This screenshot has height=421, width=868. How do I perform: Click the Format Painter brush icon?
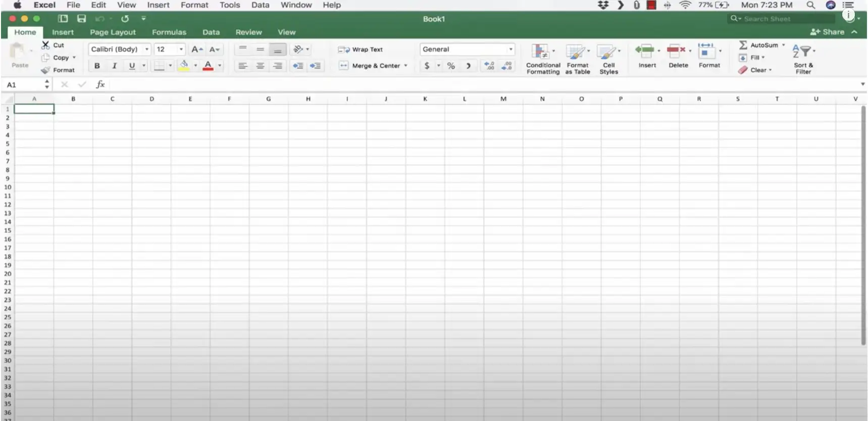click(45, 70)
